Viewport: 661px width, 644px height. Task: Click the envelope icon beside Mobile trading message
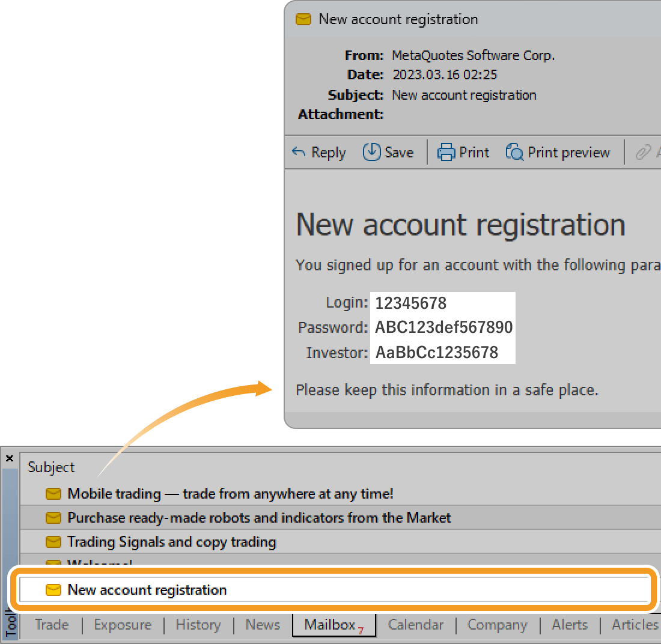[x=53, y=494]
